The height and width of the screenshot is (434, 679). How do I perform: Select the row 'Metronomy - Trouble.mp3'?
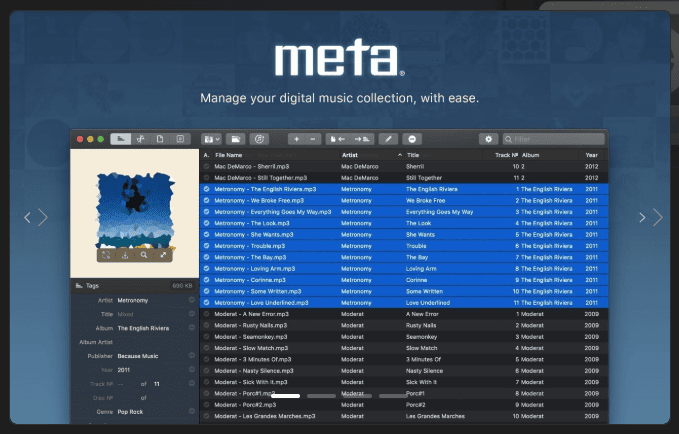404,246
